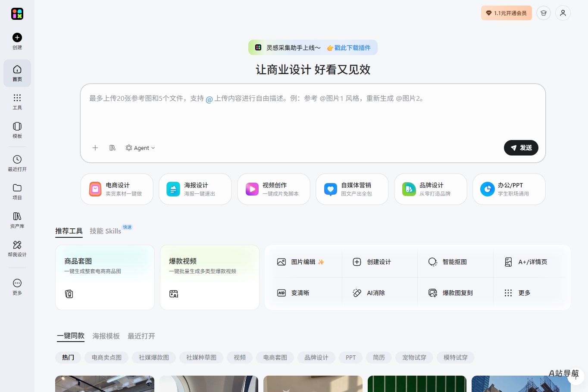Click the 1.1元开通会员 button
Screen dimensions: 588x392
pyautogui.click(x=507, y=13)
